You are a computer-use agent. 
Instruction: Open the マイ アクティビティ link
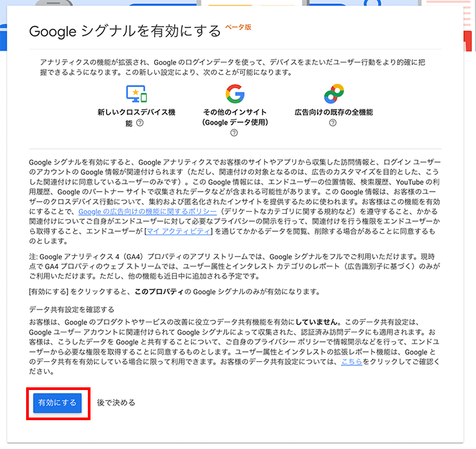(x=178, y=231)
